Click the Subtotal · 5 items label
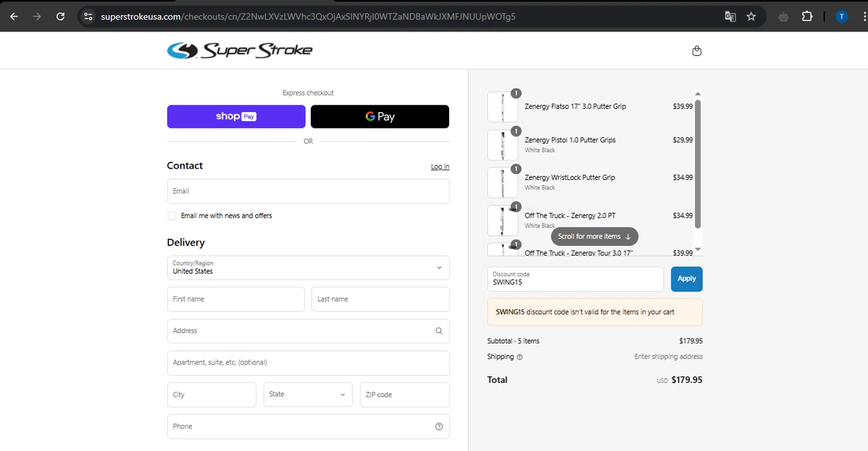 click(513, 341)
